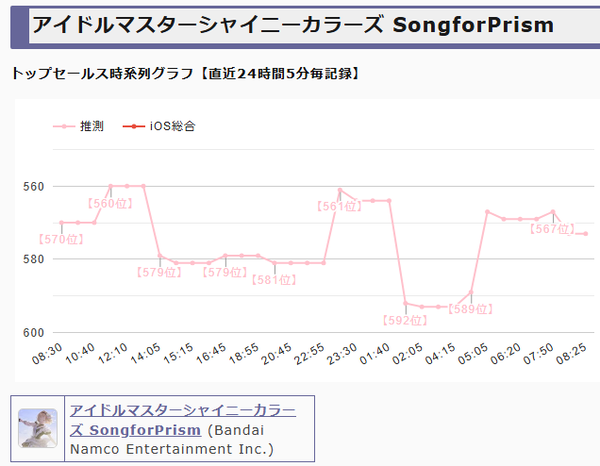
Task: Click the 567位 data label
Action: click(553, 229)
